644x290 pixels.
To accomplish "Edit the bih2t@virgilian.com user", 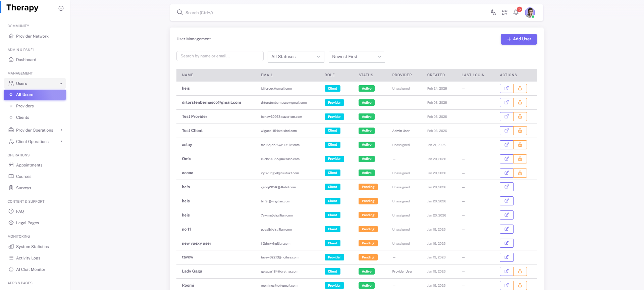I will tap(506, 201).
